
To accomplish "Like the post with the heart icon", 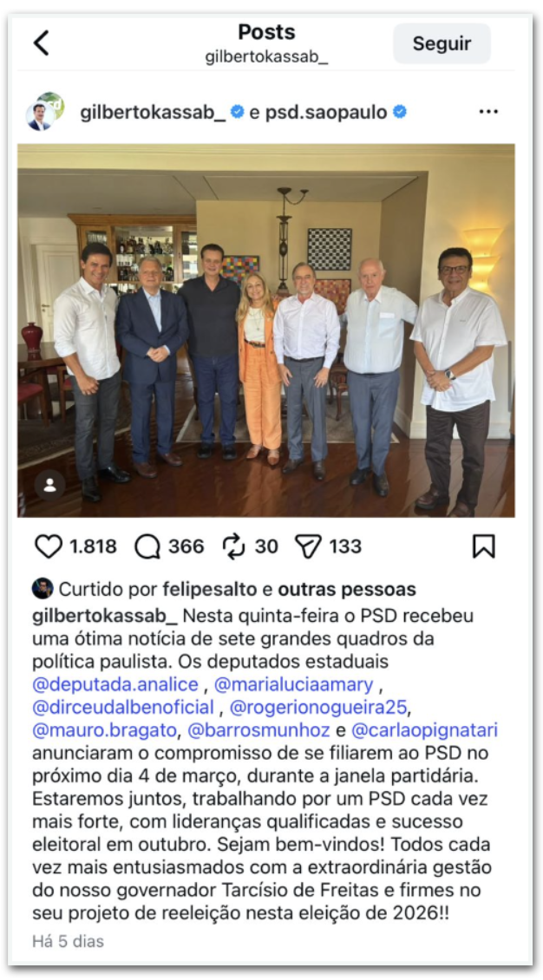I will pyautogui.click(x=48, y=546).
